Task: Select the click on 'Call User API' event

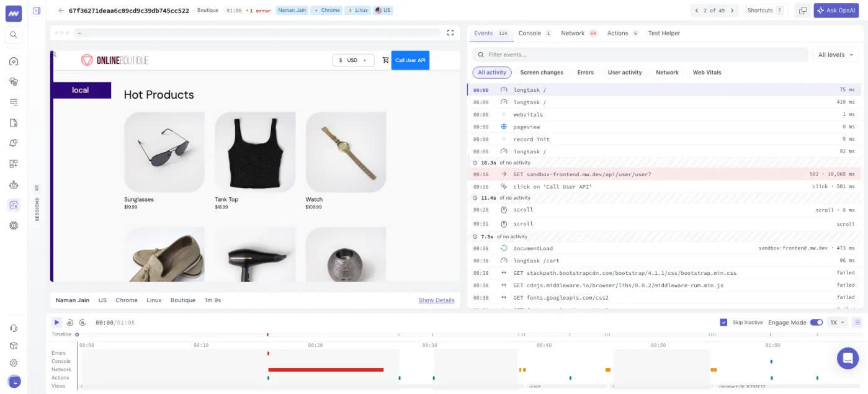Action: click(664, 186)
